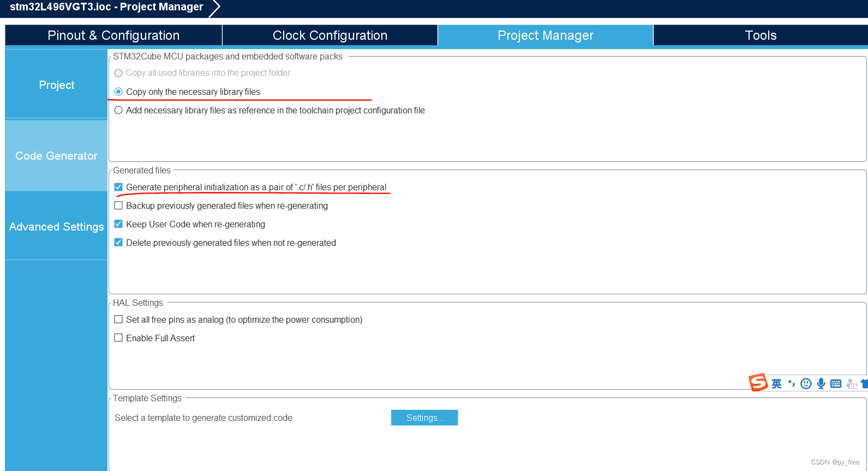Click the Sogou account login icon
868x471 pixels.
click(852, 384)
